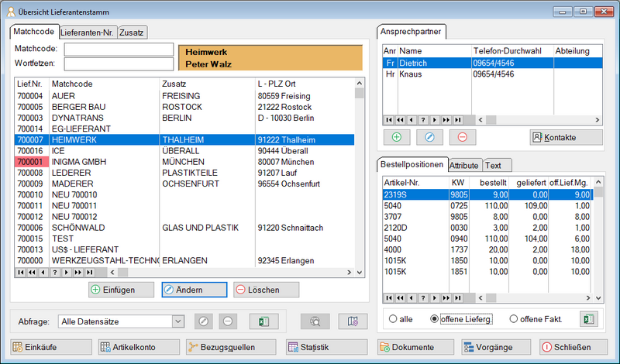The width and height of the screenshot is (620, 364).
Task: Click the green plus icon under Ansprechpartner
Action: [397, 137]
